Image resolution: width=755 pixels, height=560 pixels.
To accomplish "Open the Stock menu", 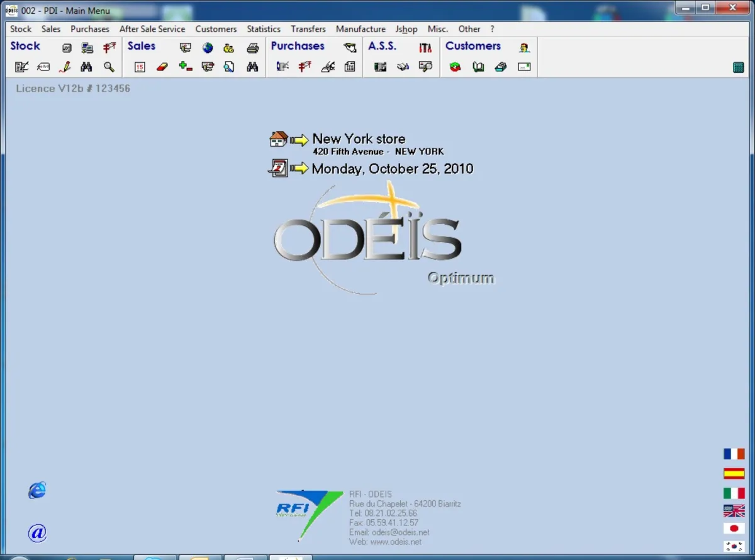I will coord(21,29).
